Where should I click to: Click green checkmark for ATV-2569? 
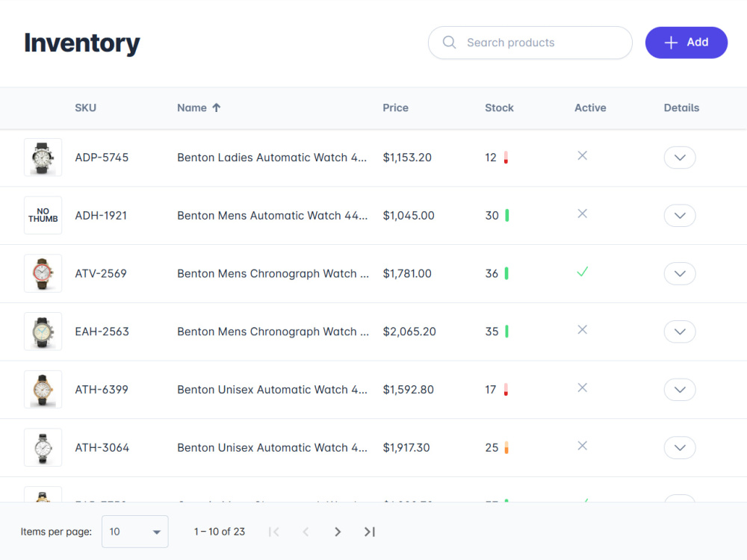click(582, 272)
